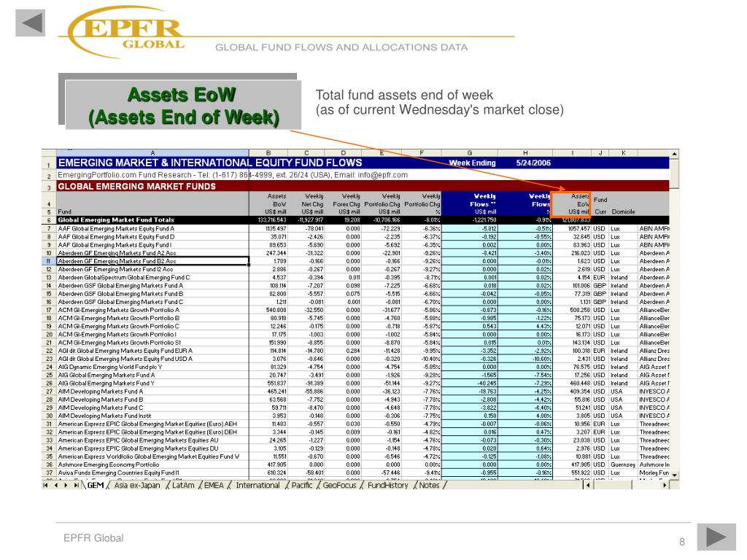Select Aberdeen GlobalSpectrum Global Emerging Fund C

coord(124,277)
